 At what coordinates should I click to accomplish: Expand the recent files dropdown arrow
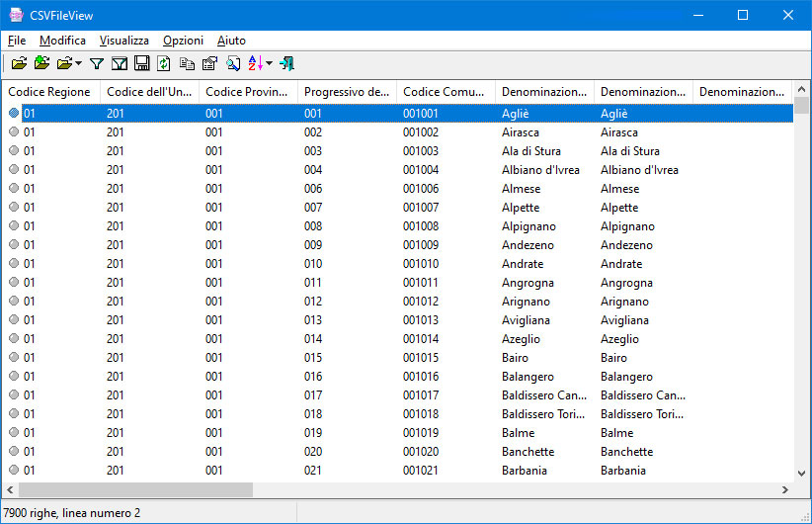tap(78, 63)
